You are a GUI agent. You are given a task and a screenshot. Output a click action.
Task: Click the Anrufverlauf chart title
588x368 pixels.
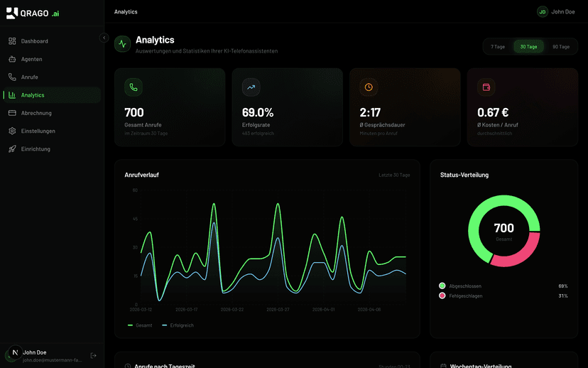(x=142, y=175)
